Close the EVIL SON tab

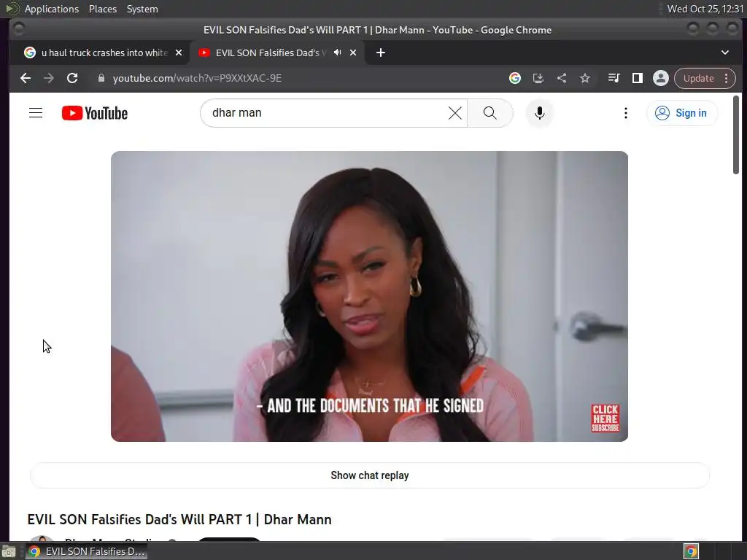coord(353,52)
